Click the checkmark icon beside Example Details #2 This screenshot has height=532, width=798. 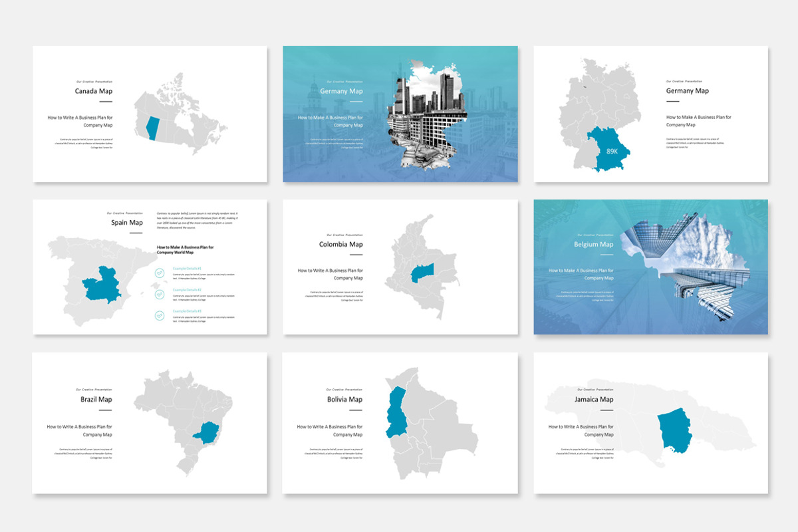click(160, 294)
